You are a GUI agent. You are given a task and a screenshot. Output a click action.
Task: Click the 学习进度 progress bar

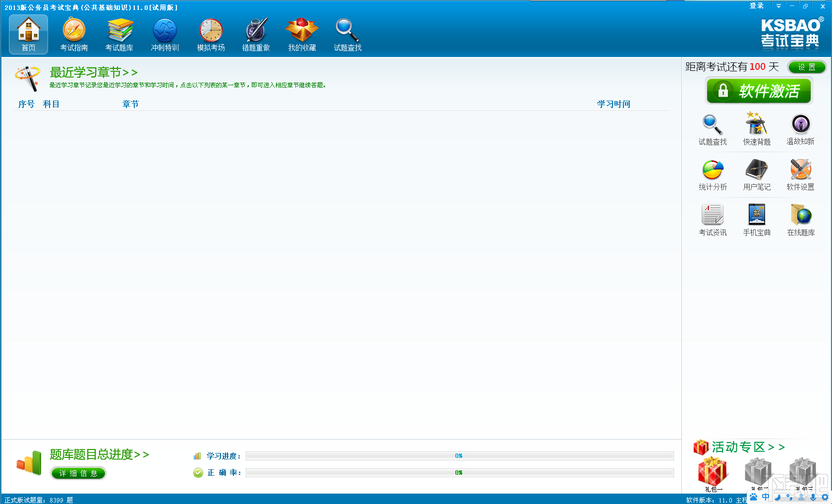459,456
